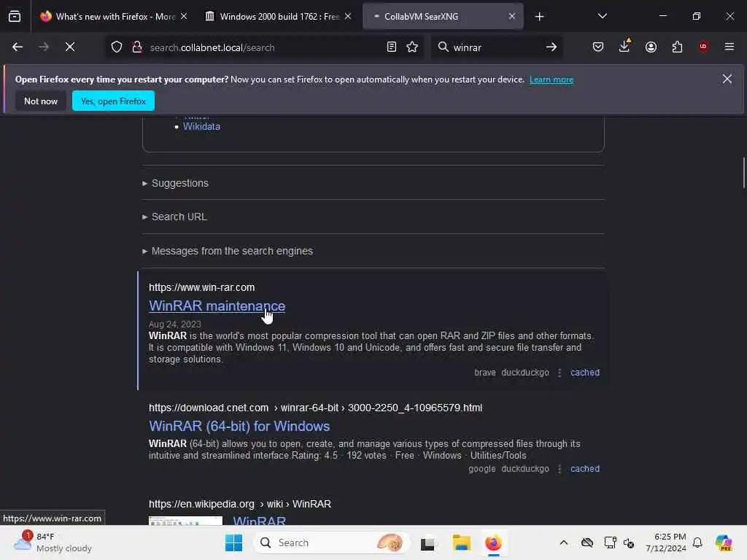Open Task View on taskbar
Viewport: 747px width, 560px height.
tap(427, 542)
